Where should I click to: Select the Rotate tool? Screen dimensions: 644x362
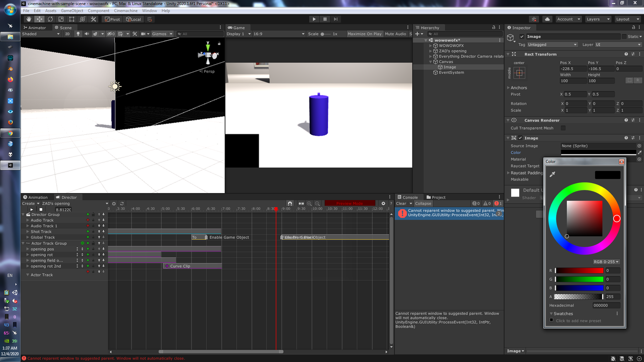point(50,19)
